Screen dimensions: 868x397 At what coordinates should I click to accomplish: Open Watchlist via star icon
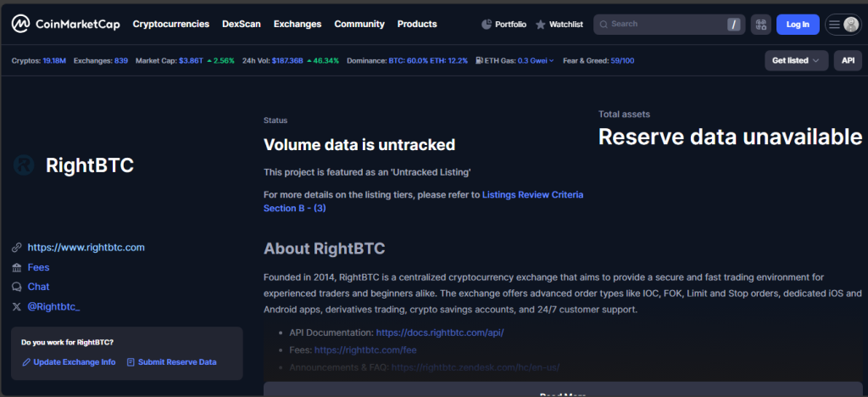tap(541, 25)
